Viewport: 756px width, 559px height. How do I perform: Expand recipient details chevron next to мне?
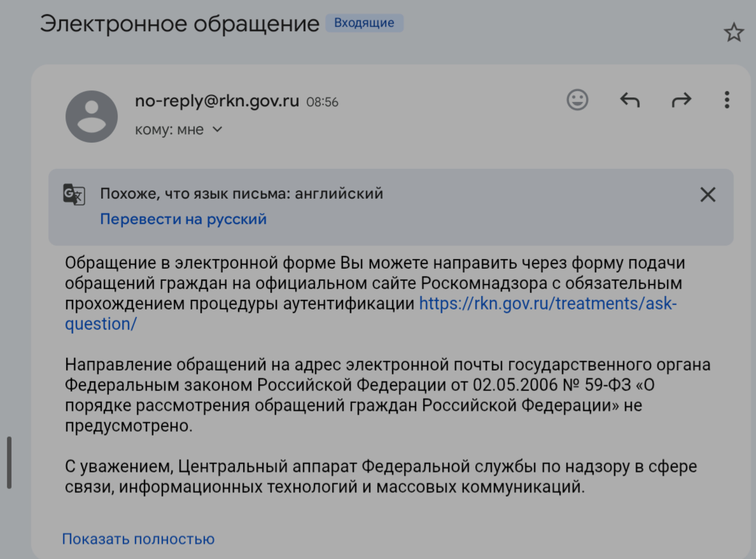point(218,129)
